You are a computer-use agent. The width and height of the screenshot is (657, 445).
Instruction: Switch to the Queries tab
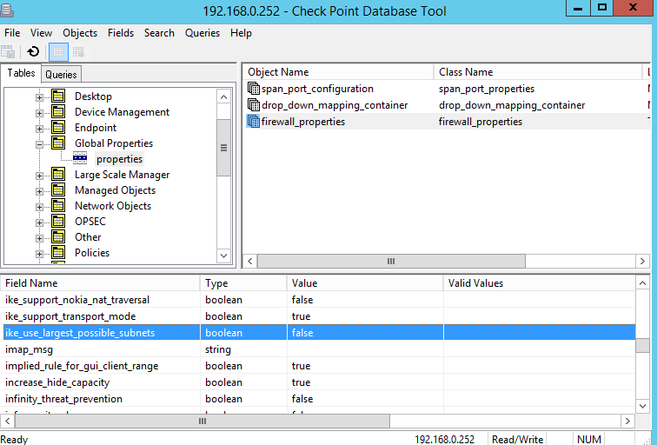(62, 74)
